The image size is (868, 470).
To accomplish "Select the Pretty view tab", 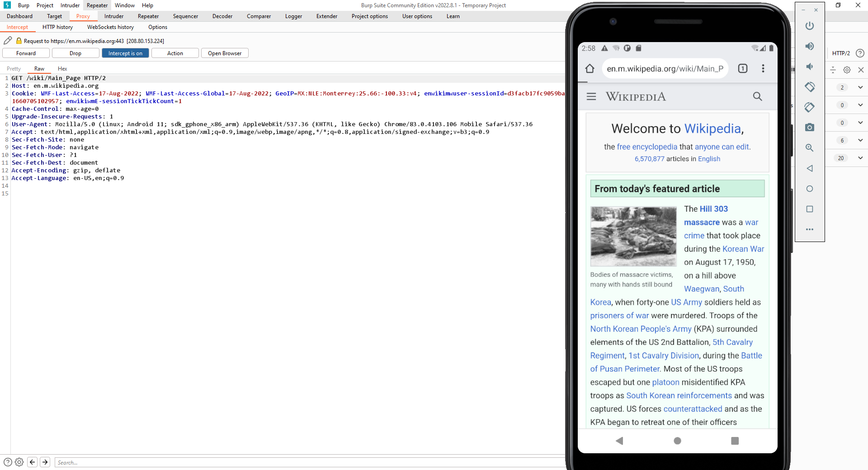I will [x=14, y=69].
